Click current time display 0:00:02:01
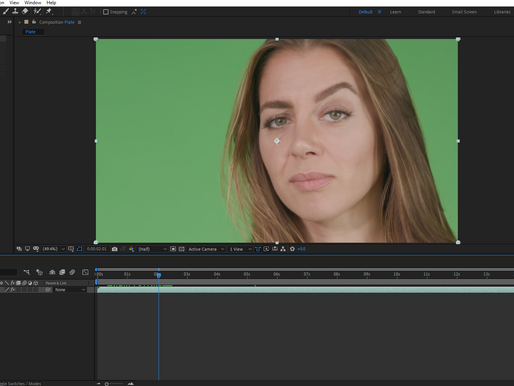This screenshot has width=514, height=386. coord(97,249)
